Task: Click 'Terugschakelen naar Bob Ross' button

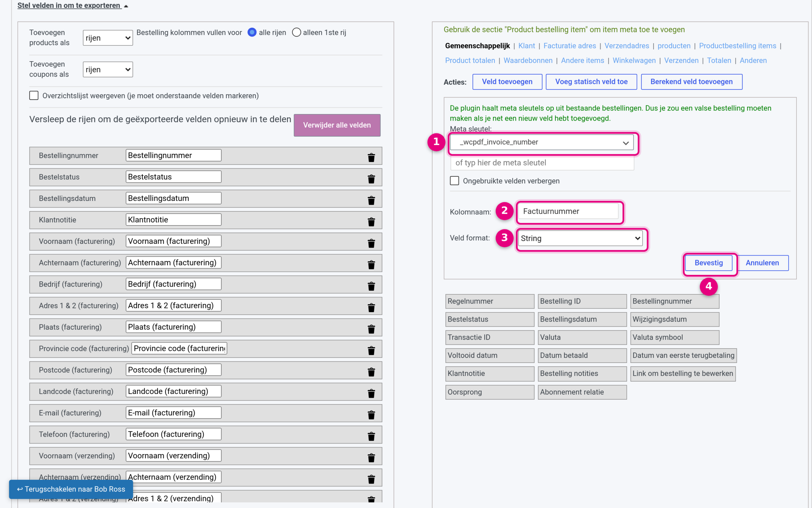Action: tap(71, 489)
